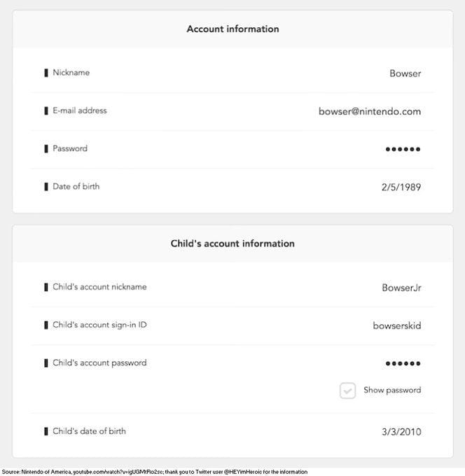The height and width of the screenshot is (476, 465).
Task: Click the Account information section header
Action: pyautogui.click(x=233, y=29)
